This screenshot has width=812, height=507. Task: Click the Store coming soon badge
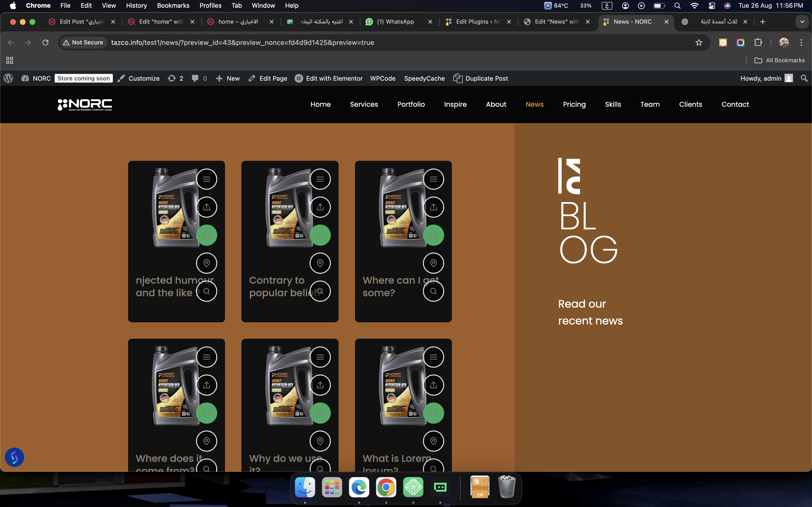click(84, 78)
